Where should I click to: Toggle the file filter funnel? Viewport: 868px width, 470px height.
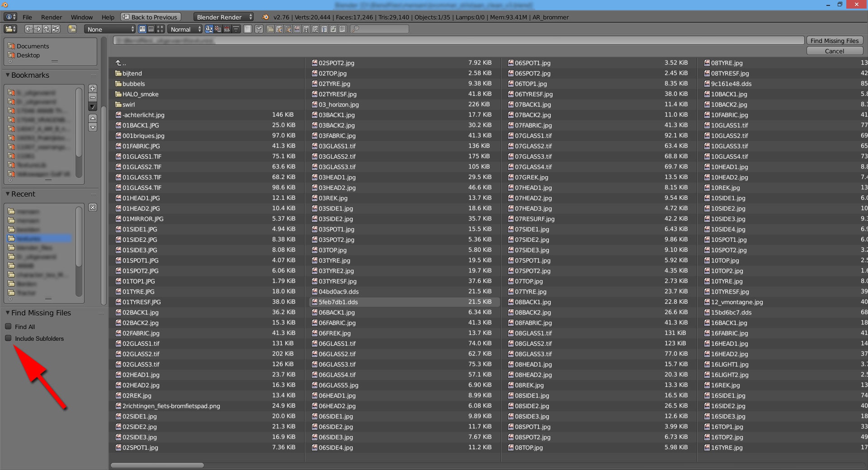coord(259,29)
